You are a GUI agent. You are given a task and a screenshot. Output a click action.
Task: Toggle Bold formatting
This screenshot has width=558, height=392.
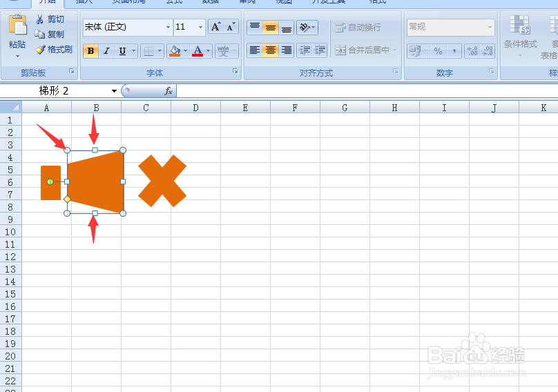pyautogui.click(x=90, y=51)
